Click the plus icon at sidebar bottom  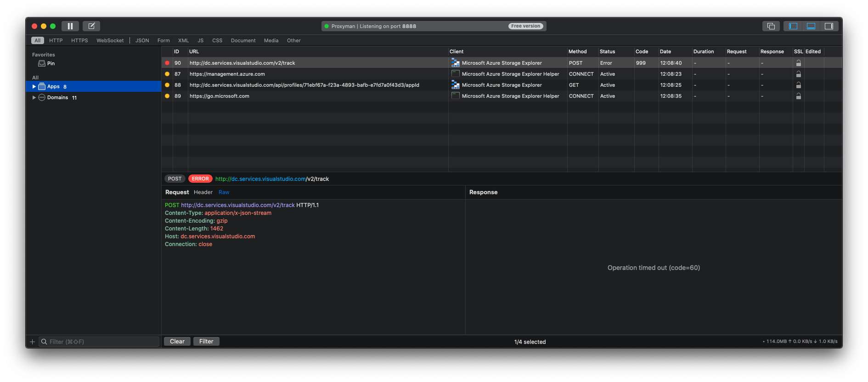(x=33, y=342)
